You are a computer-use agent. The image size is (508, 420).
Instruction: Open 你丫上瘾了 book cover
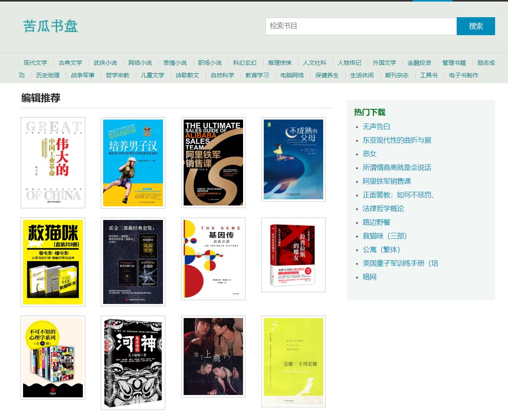point(213,356)
